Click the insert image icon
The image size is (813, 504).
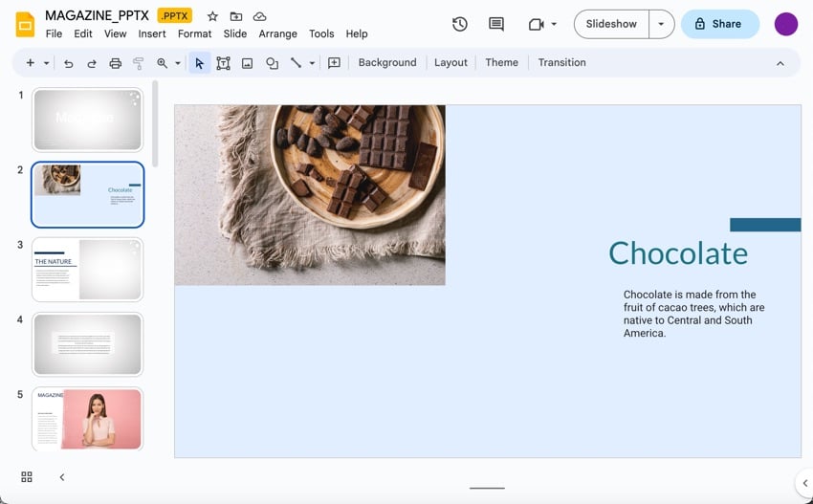(x=247, y=63)
